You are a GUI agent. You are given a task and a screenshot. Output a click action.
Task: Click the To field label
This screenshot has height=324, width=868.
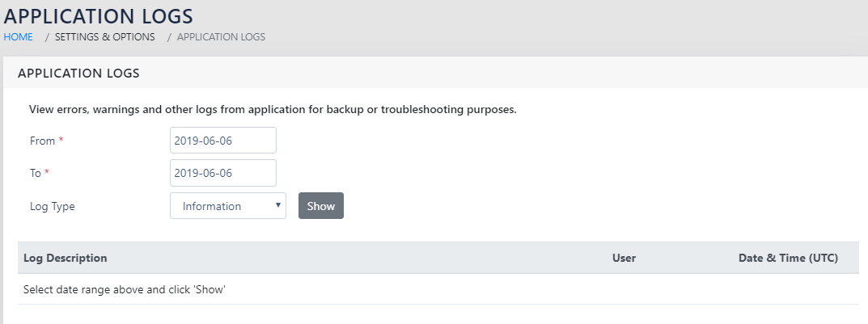(36, 173)
